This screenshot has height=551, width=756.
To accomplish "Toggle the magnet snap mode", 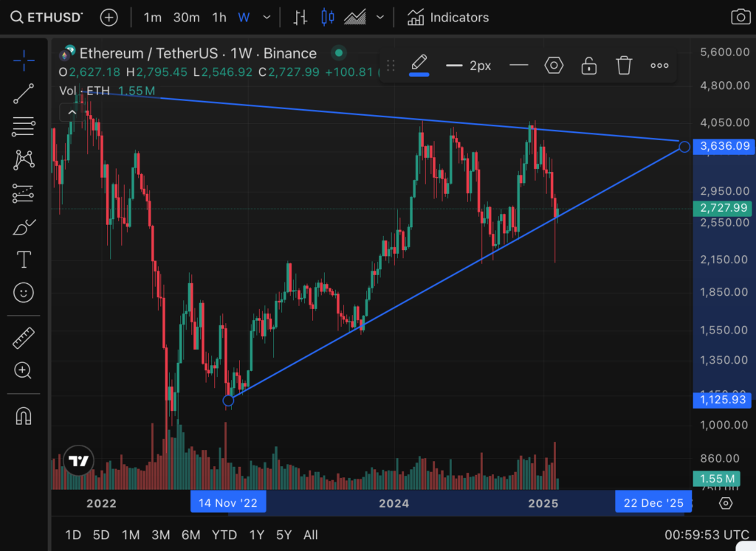I will pyautogui.click(x=24, y=416).
